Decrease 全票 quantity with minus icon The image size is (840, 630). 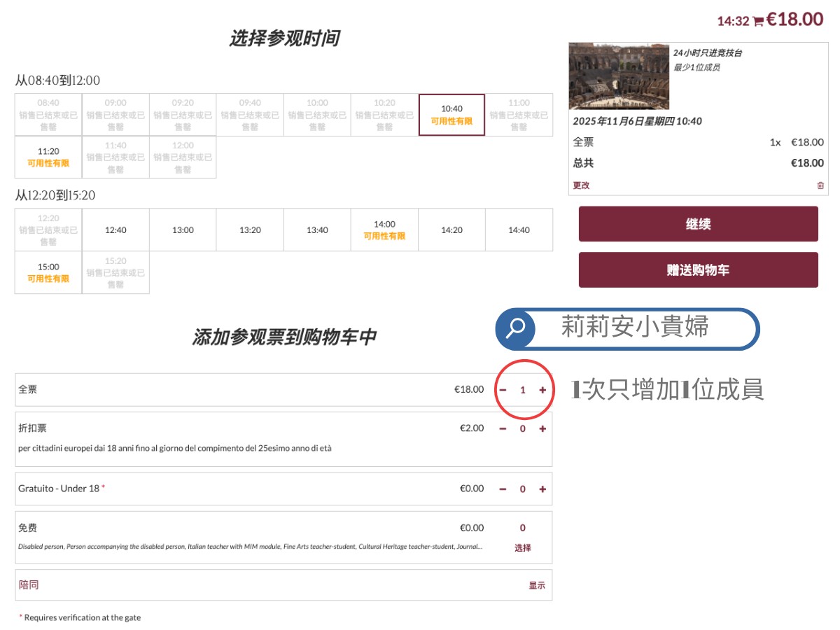click(503, 390)
